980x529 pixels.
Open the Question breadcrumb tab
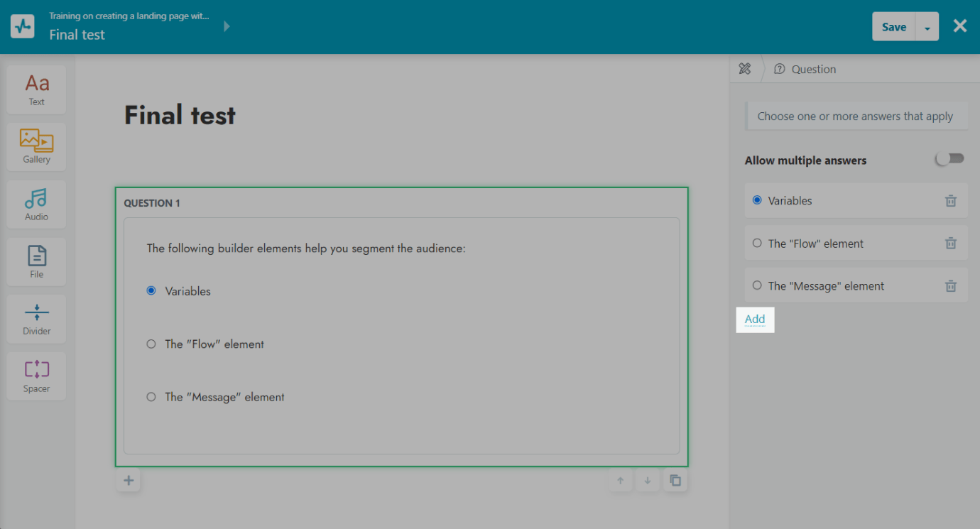tap(805, 69)
